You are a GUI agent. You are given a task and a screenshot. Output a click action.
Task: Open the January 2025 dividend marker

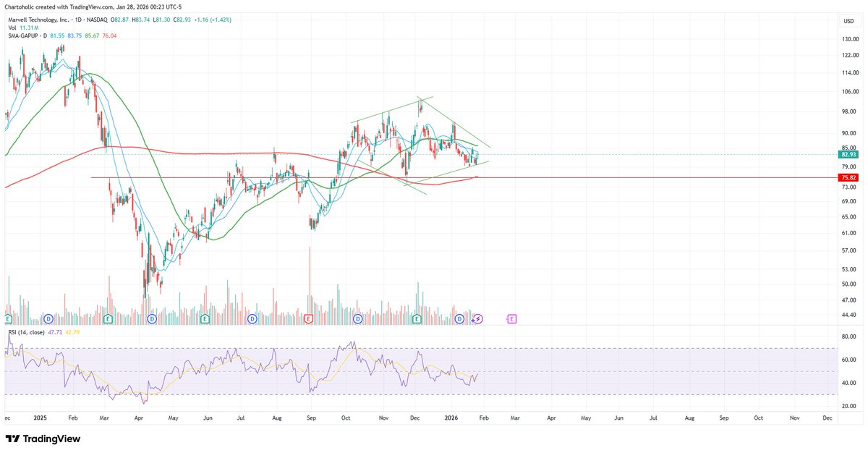pos(48,318)
